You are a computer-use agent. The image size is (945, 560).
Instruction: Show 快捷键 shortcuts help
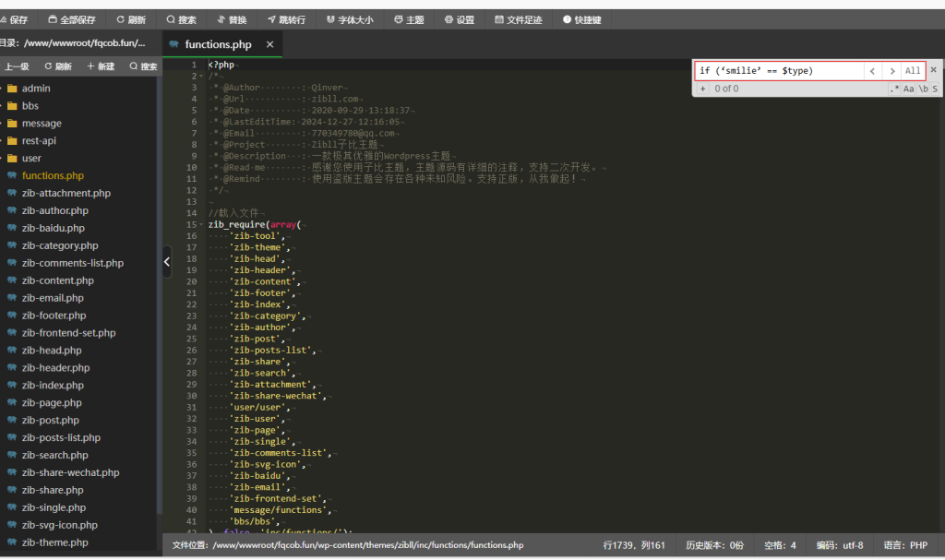[x=581, y=20]
